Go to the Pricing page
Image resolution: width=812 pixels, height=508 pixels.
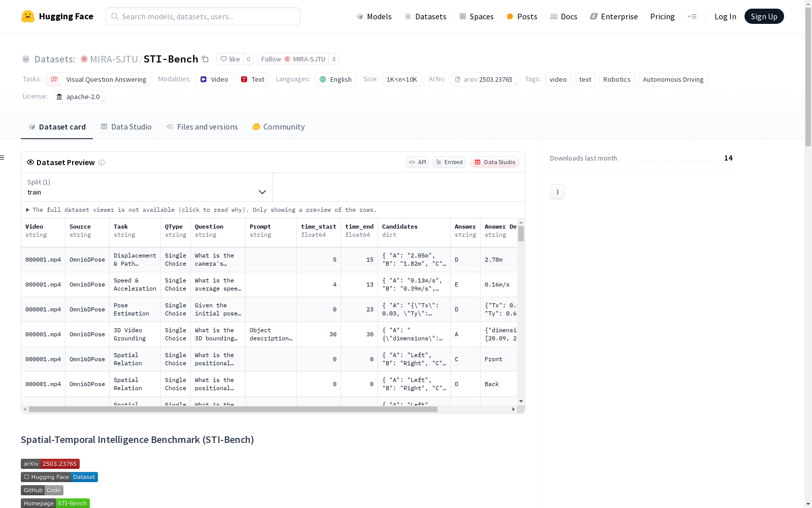662,16
